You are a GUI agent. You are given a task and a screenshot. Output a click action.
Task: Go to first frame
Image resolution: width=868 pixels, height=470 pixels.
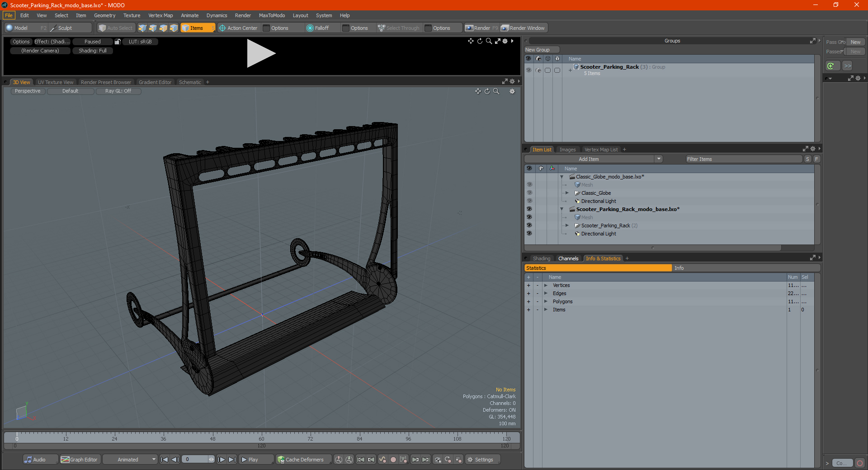pyautogui.click(x=164, y=460)
